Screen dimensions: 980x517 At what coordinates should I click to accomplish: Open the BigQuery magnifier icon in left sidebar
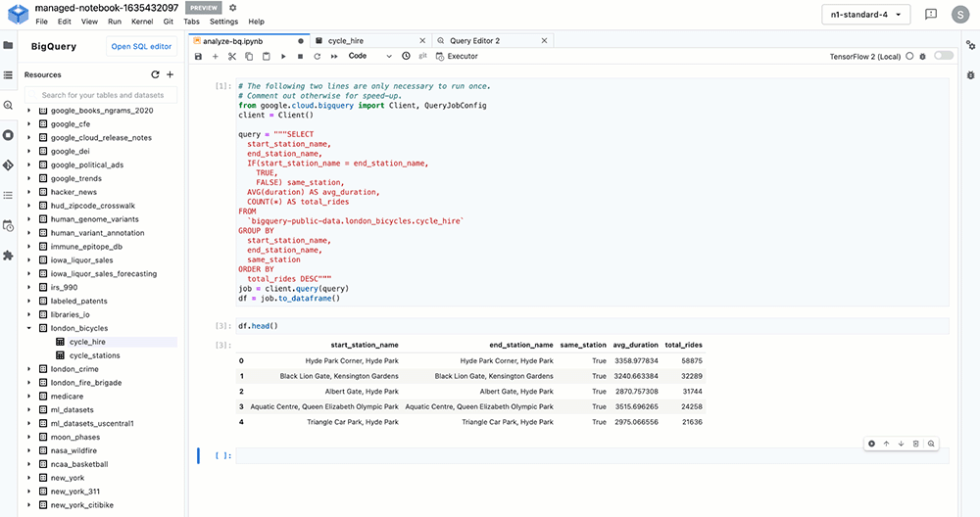tap(8, 105)
